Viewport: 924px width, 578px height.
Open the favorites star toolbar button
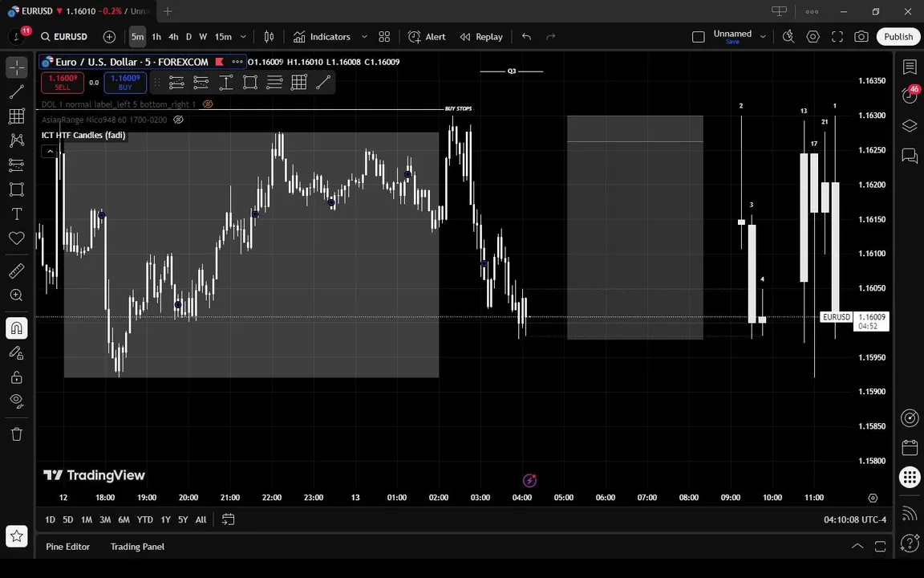click(17, 536)
